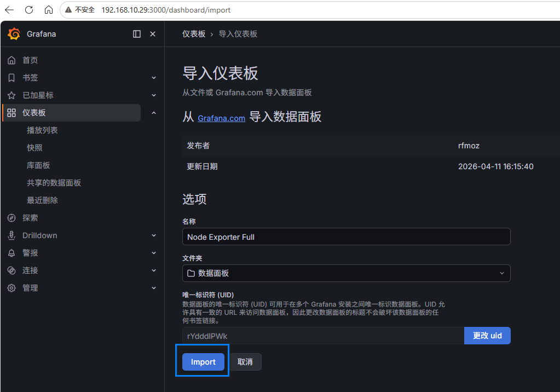
Task: Open 探索 in the sidebar
Action: click(30, 218)
